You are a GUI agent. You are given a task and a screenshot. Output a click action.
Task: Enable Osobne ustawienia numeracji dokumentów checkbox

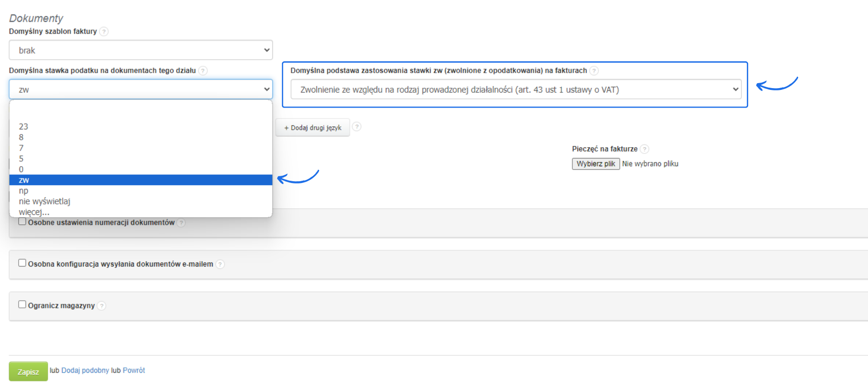pos(22,222)
